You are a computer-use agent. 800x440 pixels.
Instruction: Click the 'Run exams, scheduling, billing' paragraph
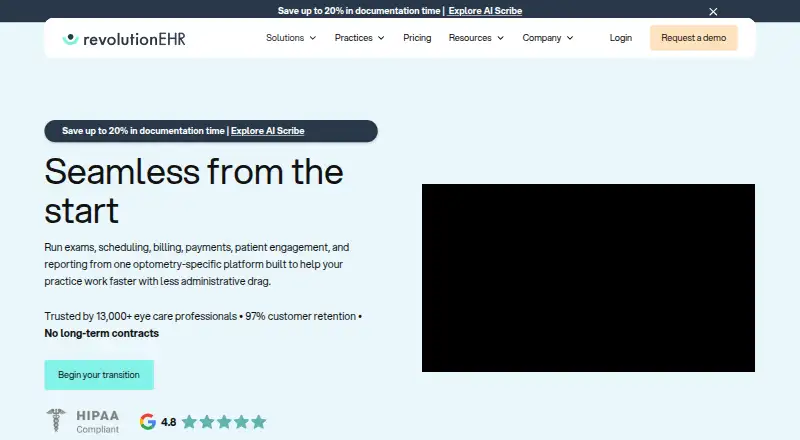tap(197, 264)
